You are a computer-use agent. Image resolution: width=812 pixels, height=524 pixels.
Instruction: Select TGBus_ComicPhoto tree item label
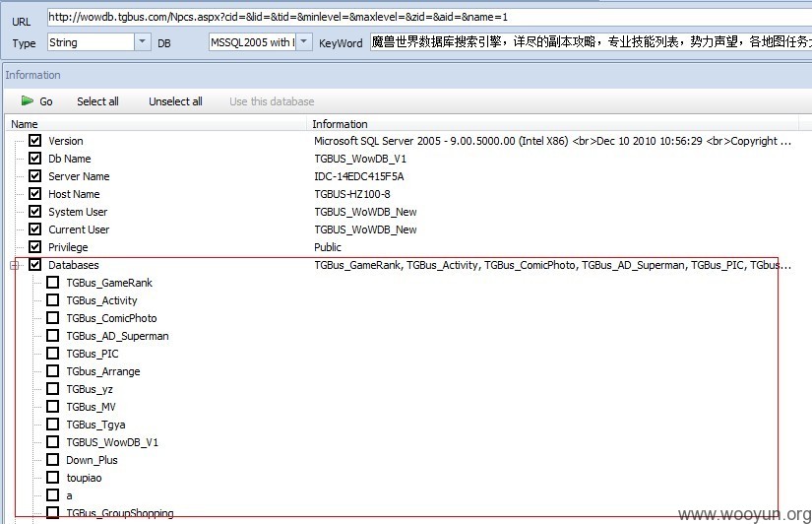click(111, 318)
